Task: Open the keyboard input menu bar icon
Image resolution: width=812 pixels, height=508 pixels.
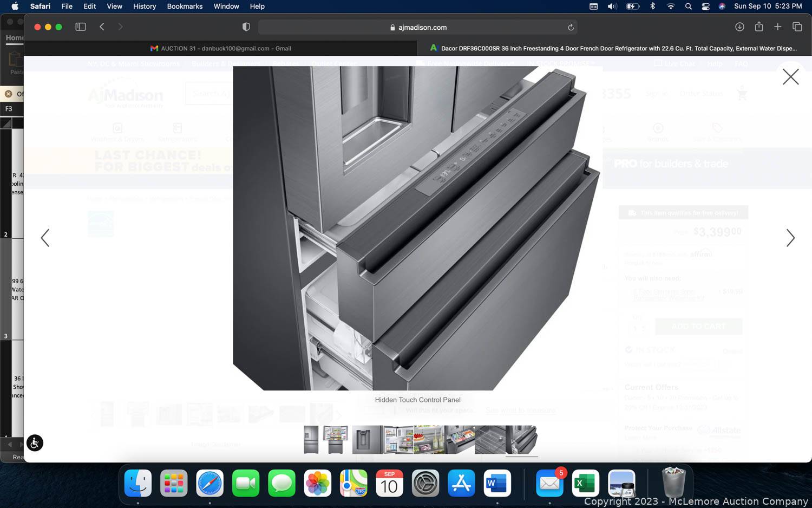Action: click(x=594, y=6)
